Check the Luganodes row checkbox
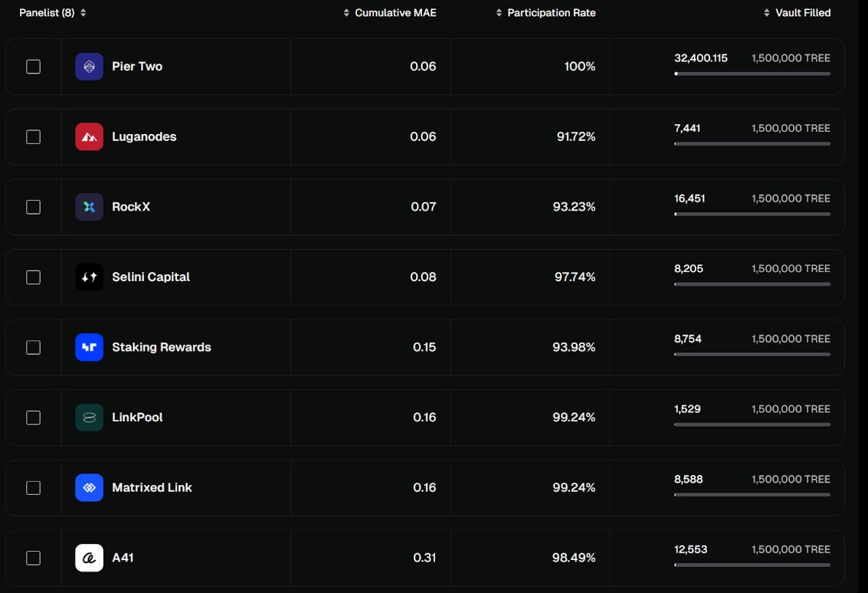This screenshot has height=593, width=868. (x=33, y=137)
